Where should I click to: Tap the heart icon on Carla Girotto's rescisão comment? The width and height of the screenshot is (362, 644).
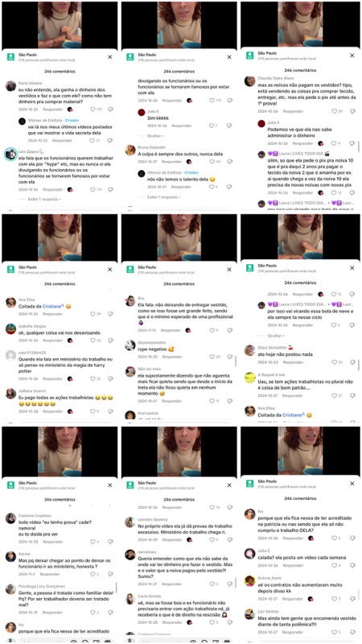pyautogui.click(x=212, y=622)
